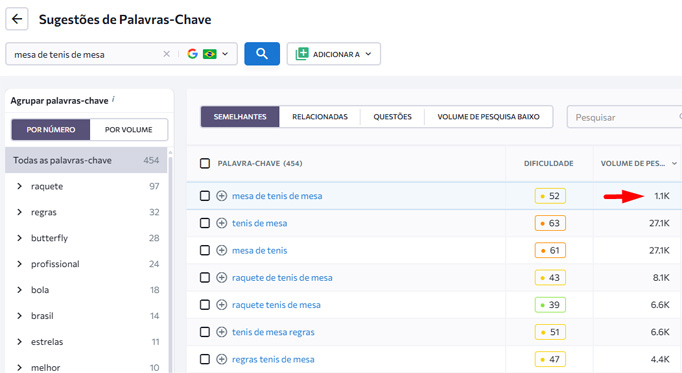Sort by Volume de Pes... column header
This screenshot has width=682, height=373.
coord(639,163)
